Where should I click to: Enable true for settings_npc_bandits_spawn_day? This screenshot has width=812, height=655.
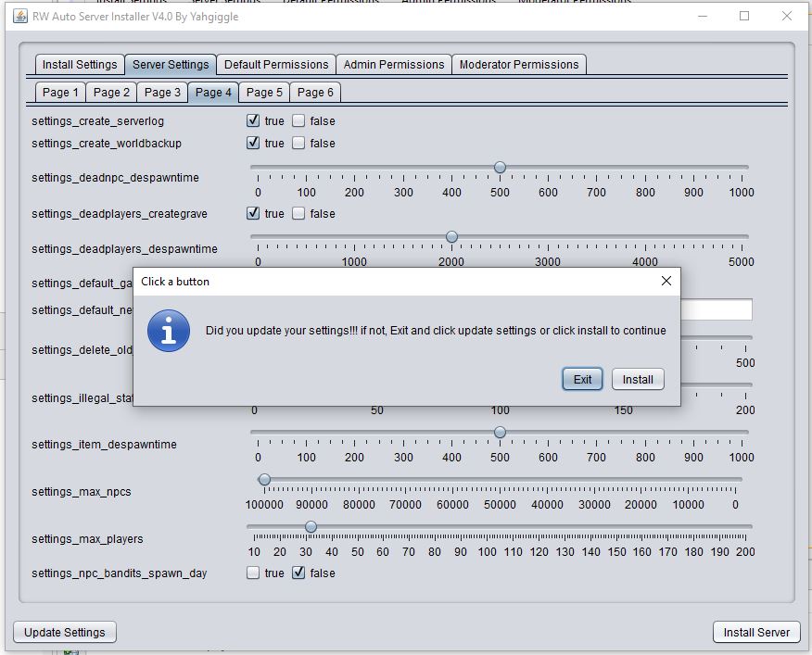pos(253,573)
